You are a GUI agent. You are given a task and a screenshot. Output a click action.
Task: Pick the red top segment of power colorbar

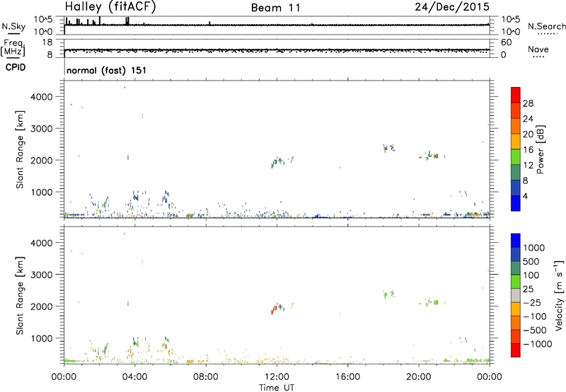[516, 96]
